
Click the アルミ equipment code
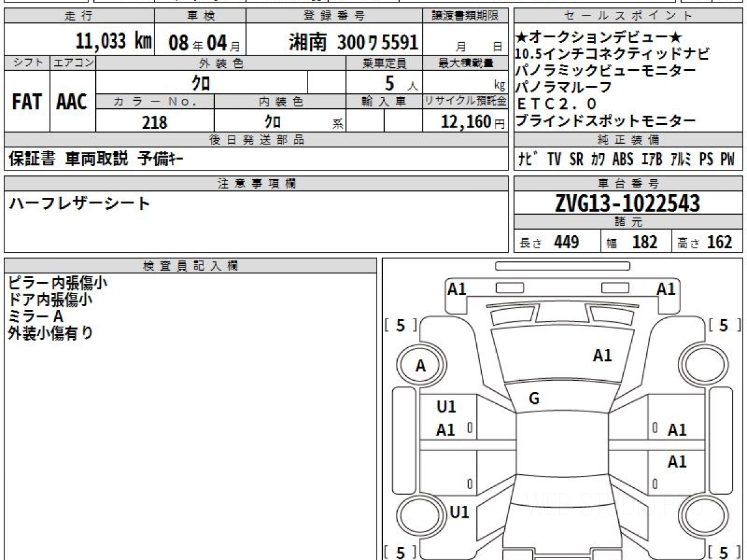pos(681,159)
